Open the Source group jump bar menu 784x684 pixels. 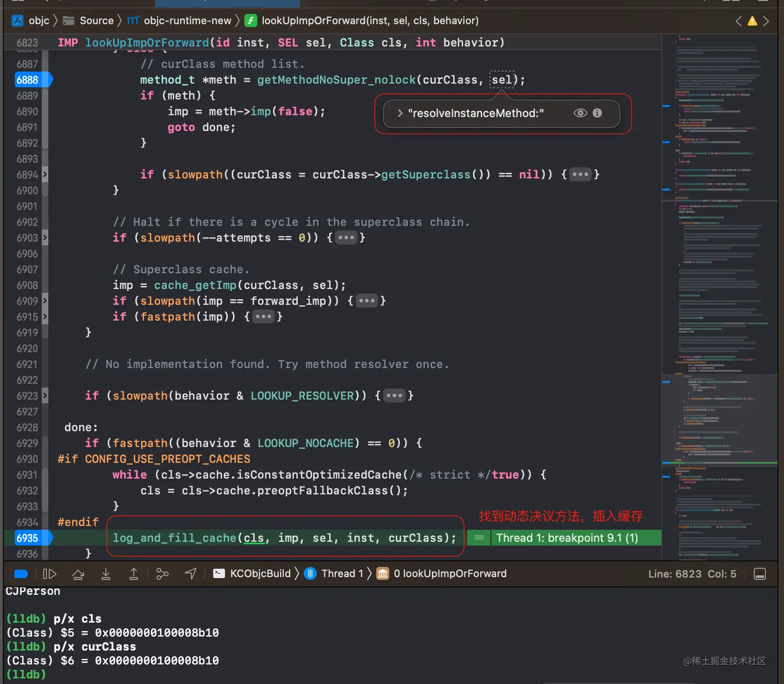(96, 21)
